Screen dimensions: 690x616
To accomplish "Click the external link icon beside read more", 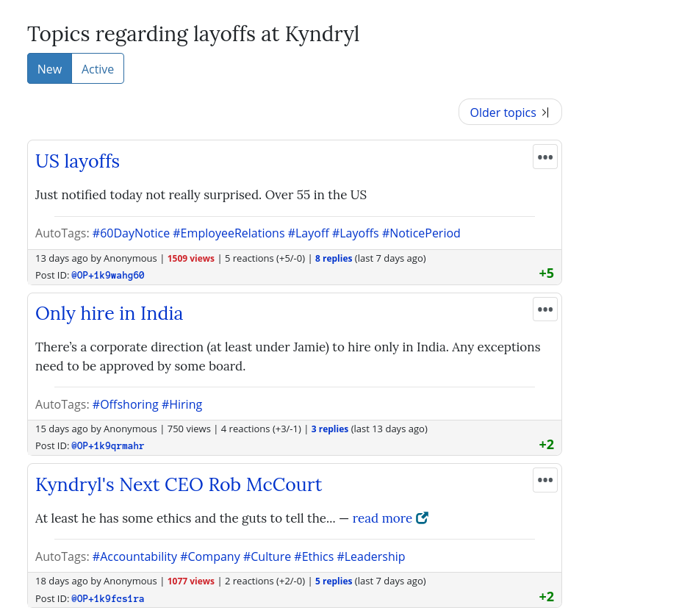I will (422, 518).
